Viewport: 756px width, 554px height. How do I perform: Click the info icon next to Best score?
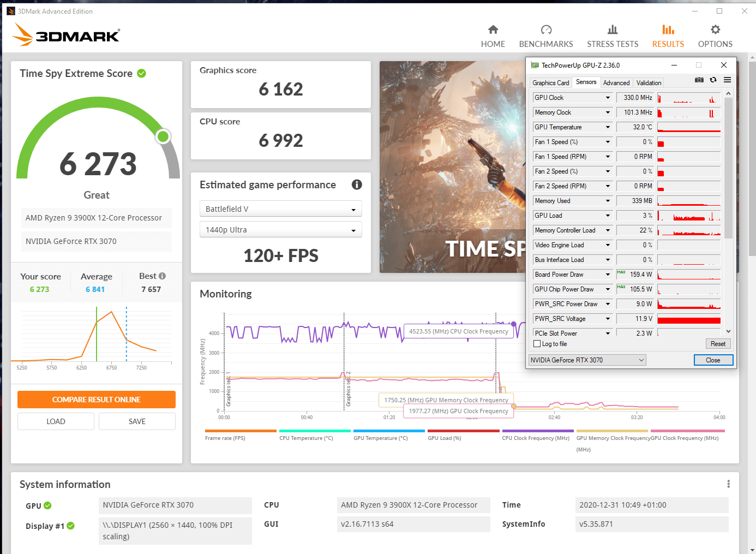(162, 276)
